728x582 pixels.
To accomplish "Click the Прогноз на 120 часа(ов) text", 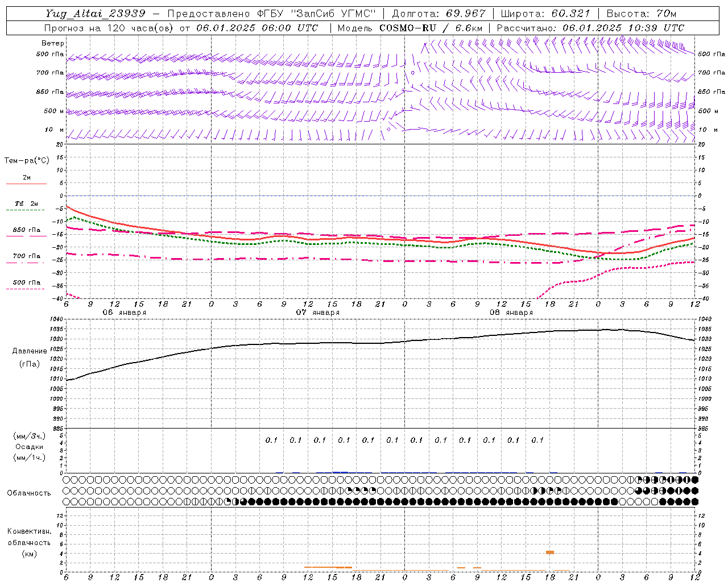I will [x=110, y=28].
